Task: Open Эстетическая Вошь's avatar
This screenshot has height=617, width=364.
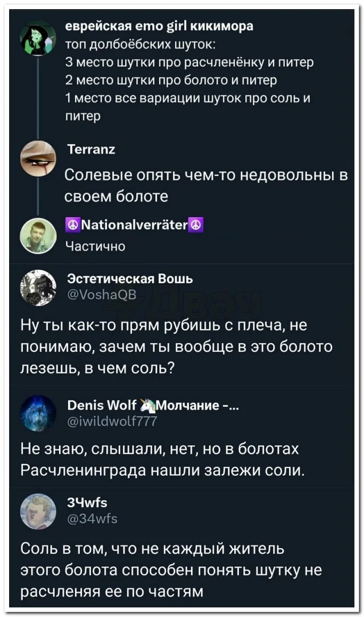Action: (38, 286)
